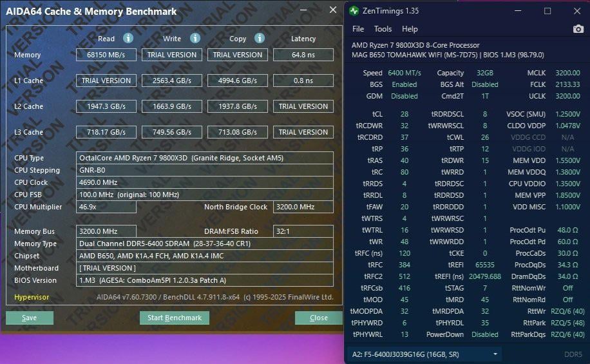Click the Cmd2T value 1T
590x364 pixels.
484,97
